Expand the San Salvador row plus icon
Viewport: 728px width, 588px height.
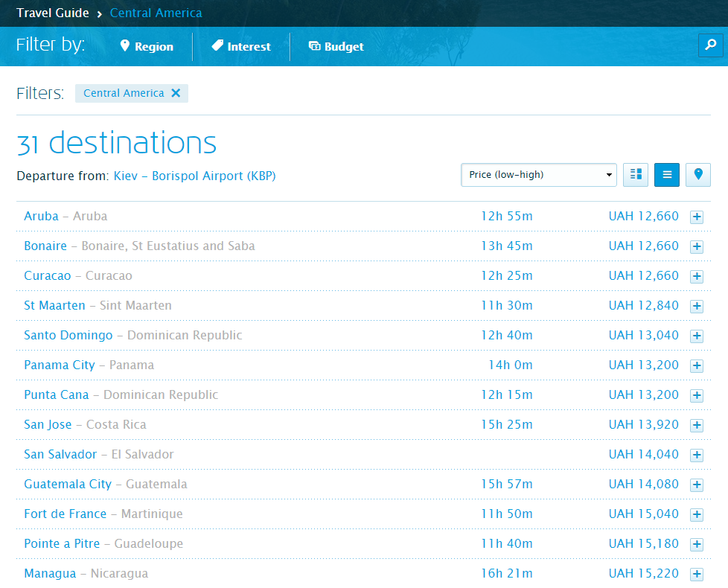pyautogui.click(x=697, y=455)
